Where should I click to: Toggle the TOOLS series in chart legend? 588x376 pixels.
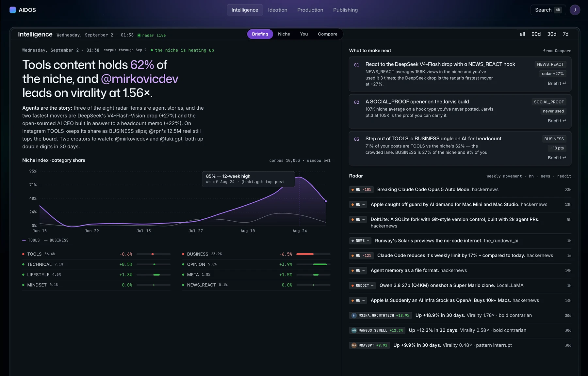pos(31,240)
